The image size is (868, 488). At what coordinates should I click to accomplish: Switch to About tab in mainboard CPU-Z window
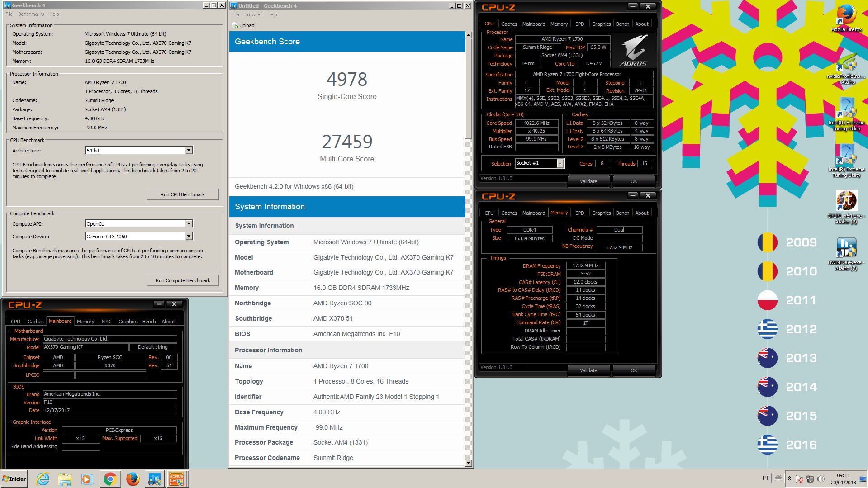tap(168, 322)
